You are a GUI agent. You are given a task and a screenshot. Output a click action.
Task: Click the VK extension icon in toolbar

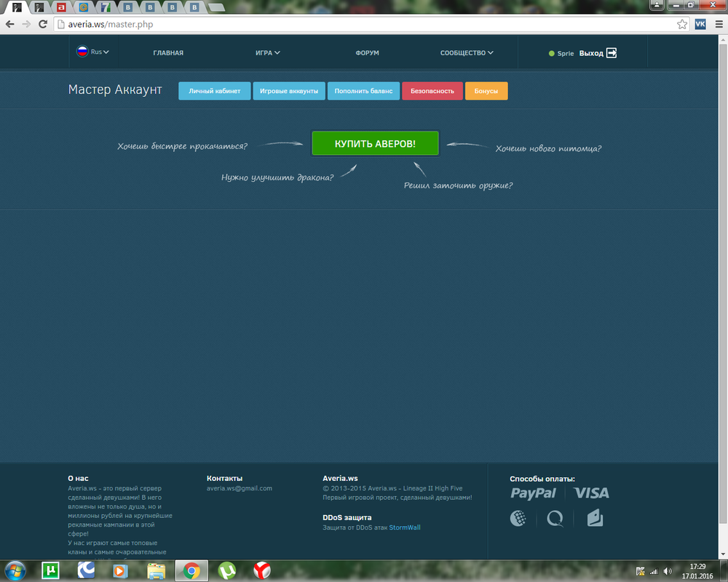701,24
